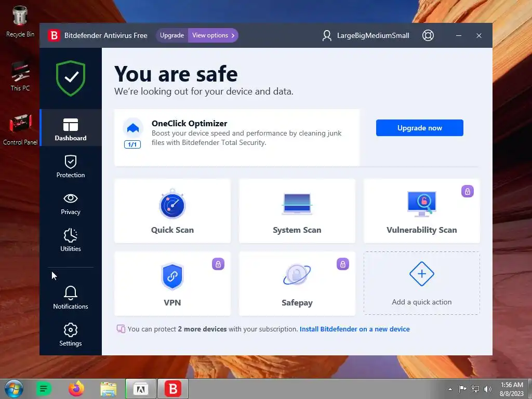
Task: Click the taskbar clock showing 1:56 AM
Action: coord(512,389)
